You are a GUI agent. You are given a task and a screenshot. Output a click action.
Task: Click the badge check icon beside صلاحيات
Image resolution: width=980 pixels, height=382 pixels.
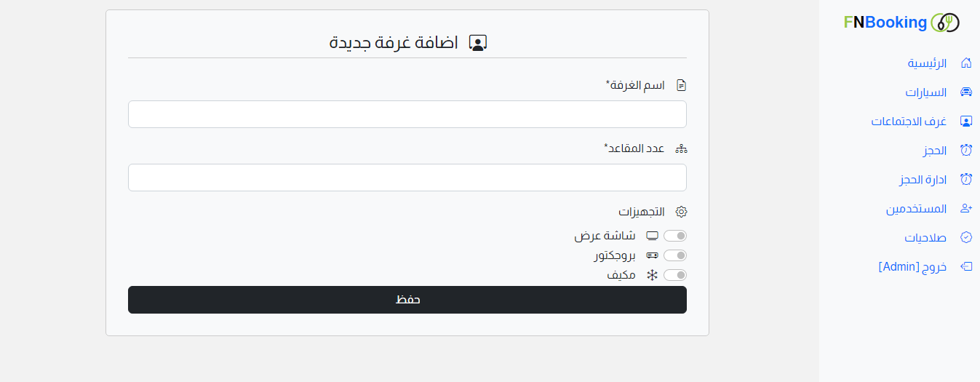point(966,238)
